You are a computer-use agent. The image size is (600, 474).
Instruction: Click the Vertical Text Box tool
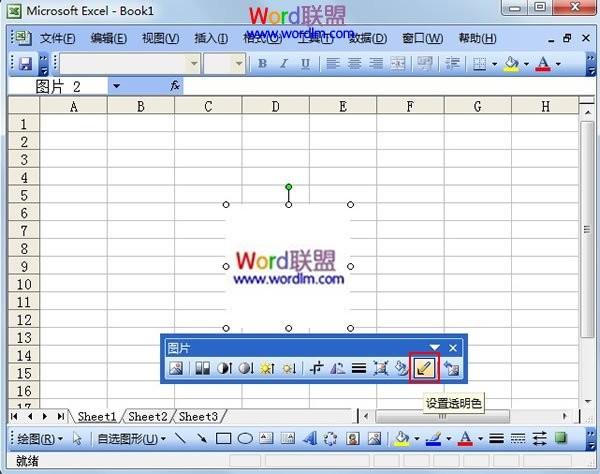(x=288, y=438)
